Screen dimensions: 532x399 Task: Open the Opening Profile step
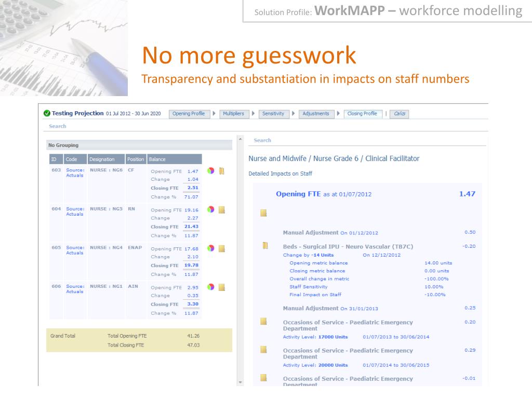tap(189, 114)
